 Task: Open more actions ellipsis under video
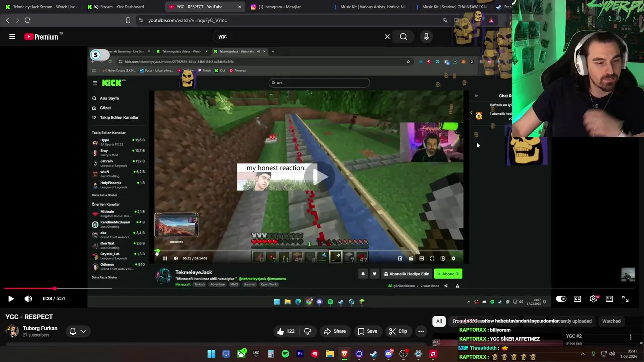[x=421, y=331]
